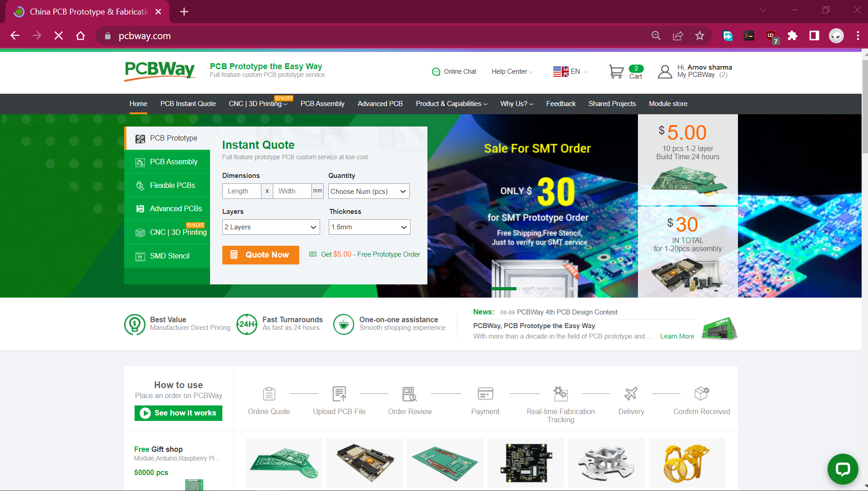
Task: Click the Confirm Received box icon
Action: 702,394
